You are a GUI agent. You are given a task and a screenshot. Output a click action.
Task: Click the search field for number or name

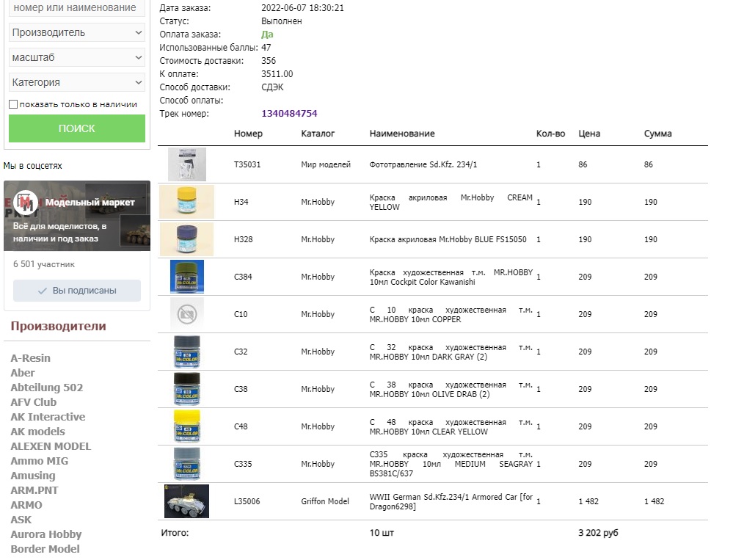76,8
